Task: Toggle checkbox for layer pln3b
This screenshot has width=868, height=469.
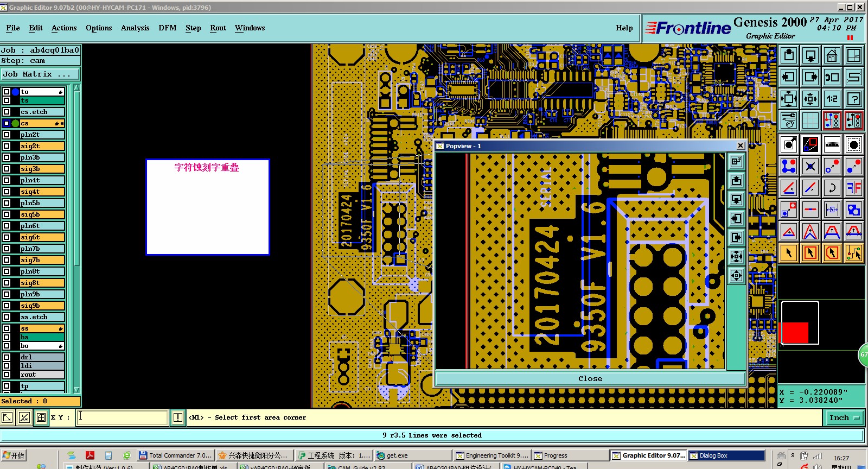Action: click(x=7, y=157)
